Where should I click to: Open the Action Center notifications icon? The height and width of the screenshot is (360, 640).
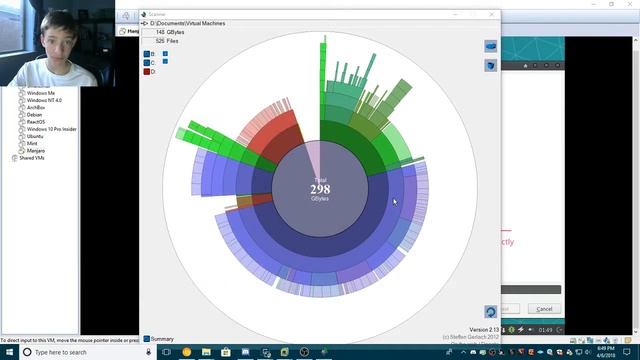(x=627, y=352)
